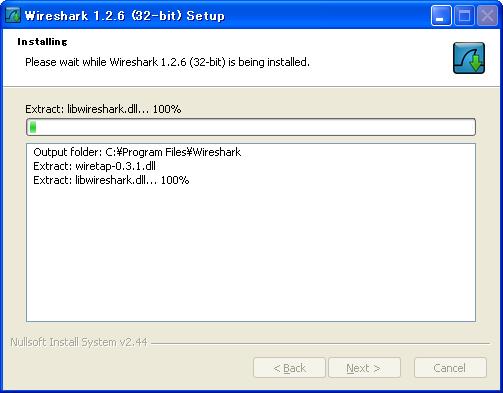Click the disabled maximize window button
The width and height of the screenshot is (503, 393).
[x=464, y=15]
